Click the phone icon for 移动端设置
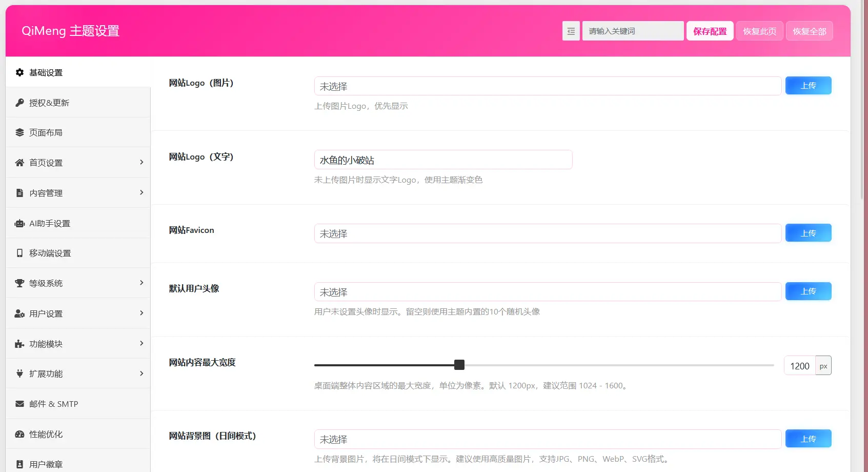This screenshot has height=472, width=868. coord(19,253)
